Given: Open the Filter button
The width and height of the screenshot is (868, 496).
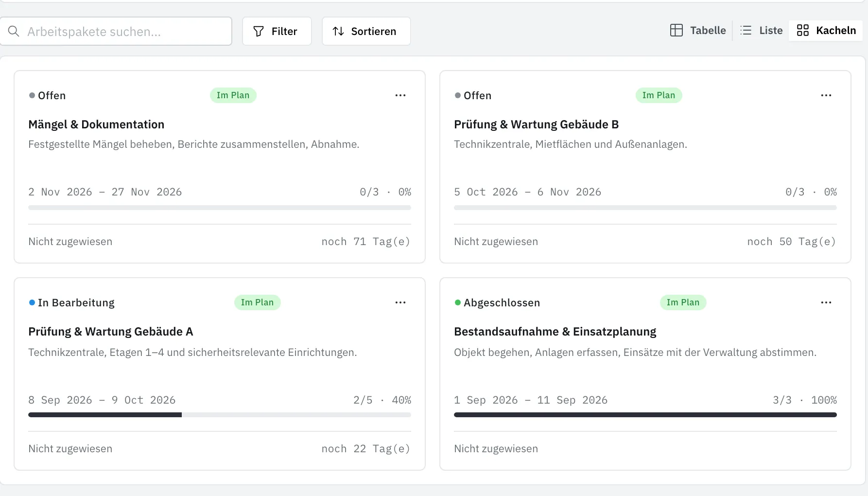Looking at the screenshot, I should click(277, 32).
